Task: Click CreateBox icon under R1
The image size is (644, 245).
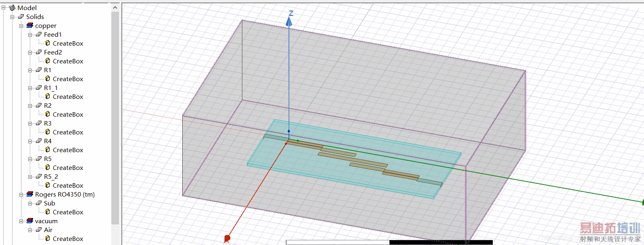Action: (x=48, y=78)
